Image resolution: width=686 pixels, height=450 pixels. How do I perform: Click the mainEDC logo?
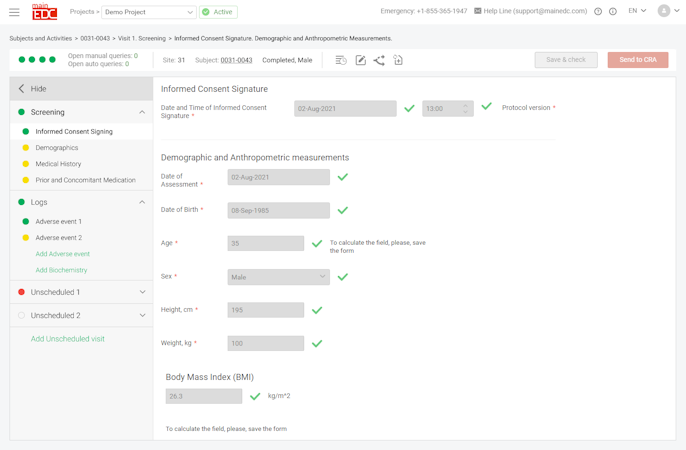click(44, 12)
